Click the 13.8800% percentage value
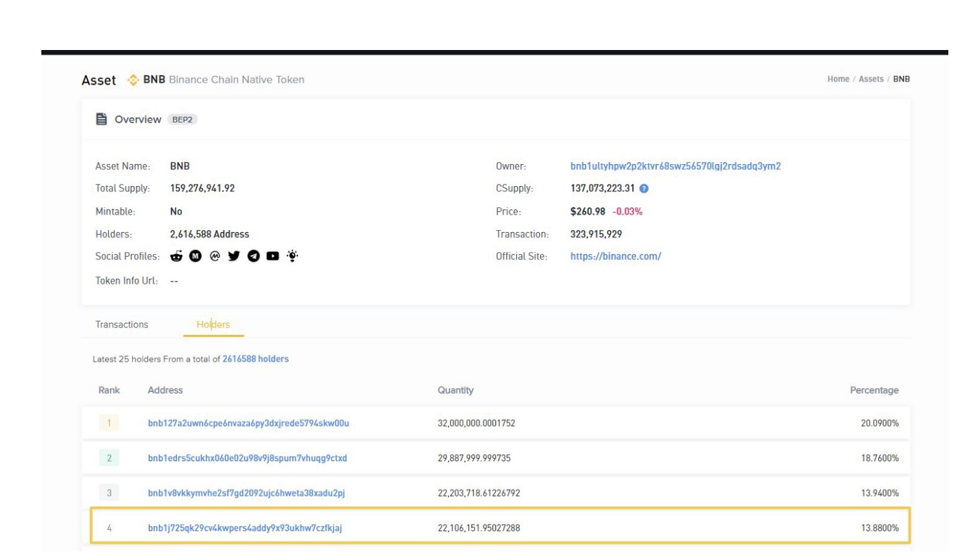Image resolution: width=963 pixels, height=560 pixels. [x=880, y=528]
